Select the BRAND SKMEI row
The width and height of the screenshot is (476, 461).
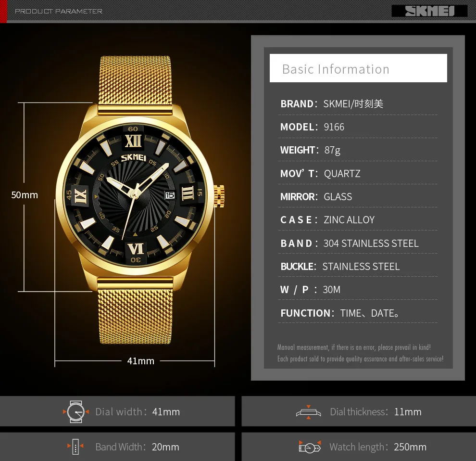[358, 103]
